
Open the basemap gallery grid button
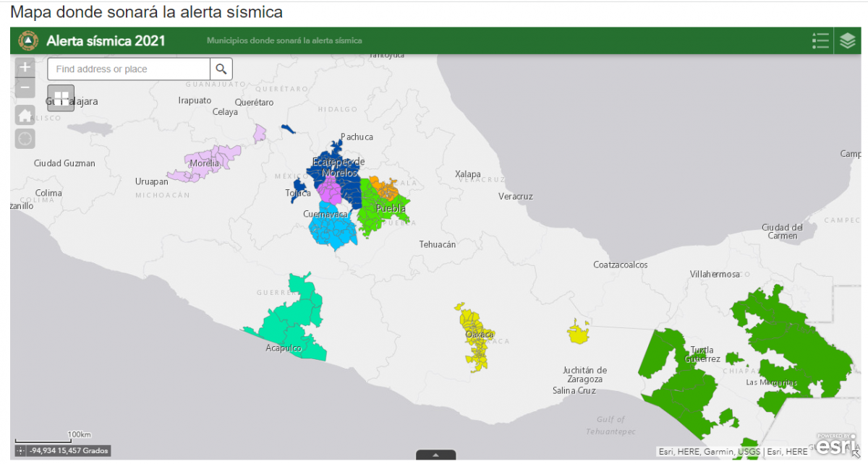[x=61, y=98]
